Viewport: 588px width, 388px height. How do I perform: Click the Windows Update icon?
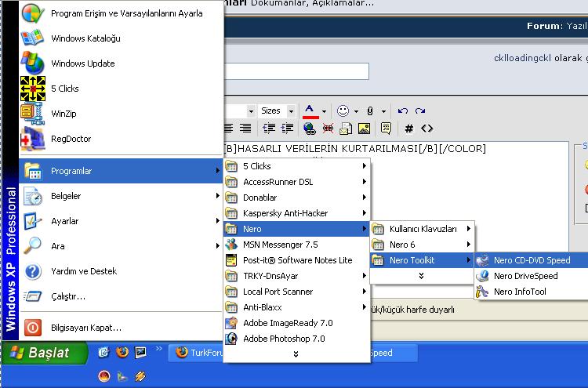pyautogui.click(x=33, y=63)
